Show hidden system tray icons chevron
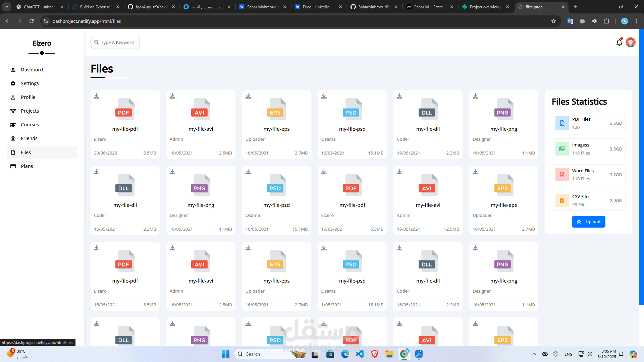 point(534,354)
